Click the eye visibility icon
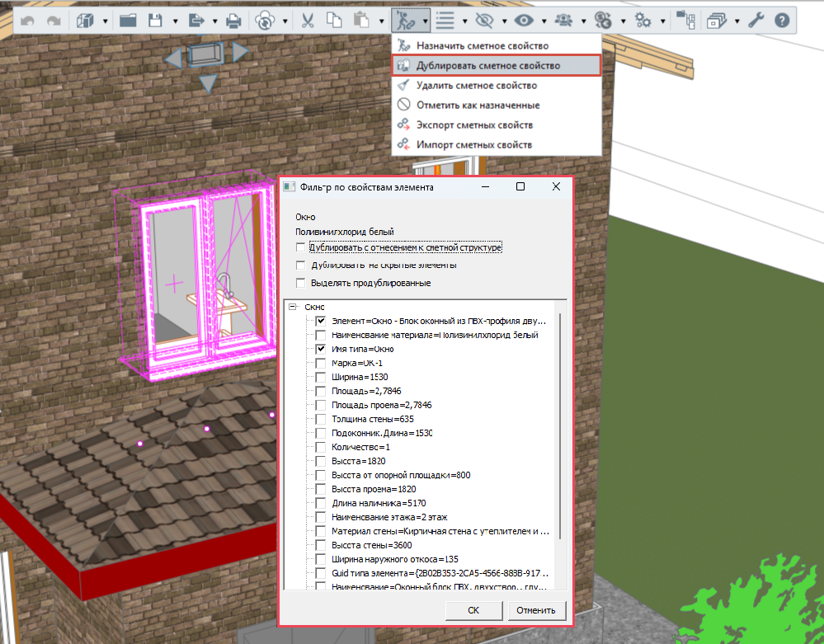 tap(524, 21)
